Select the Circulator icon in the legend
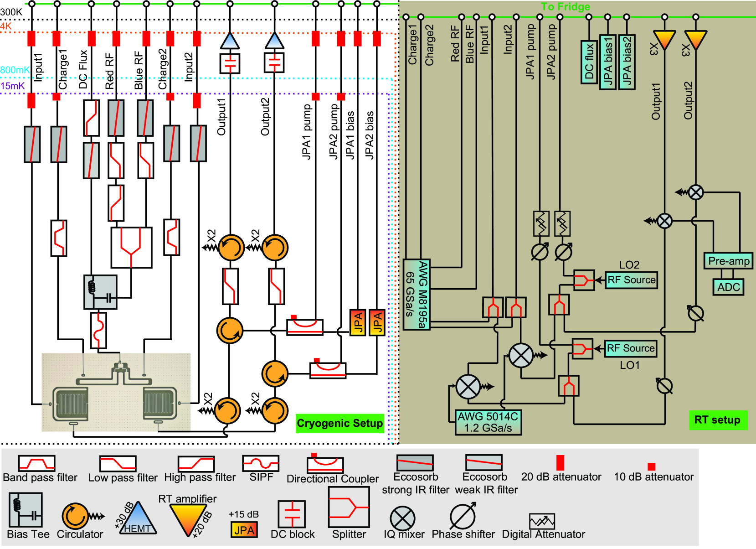This screenshot has width=756, height=549. [75, 516]
